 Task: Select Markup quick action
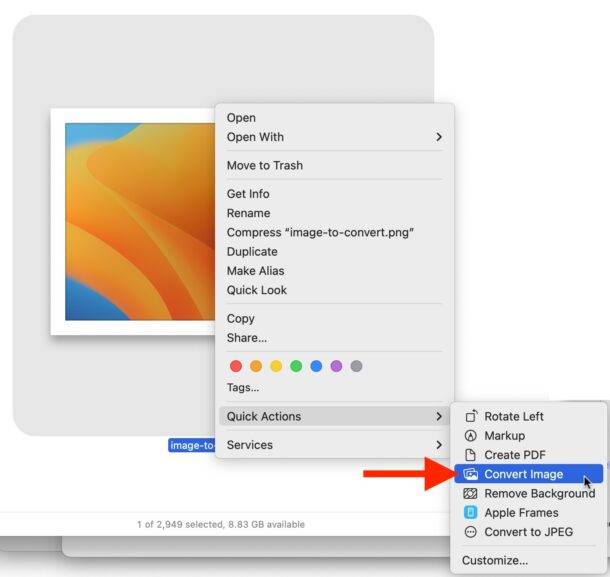[529, 435]
